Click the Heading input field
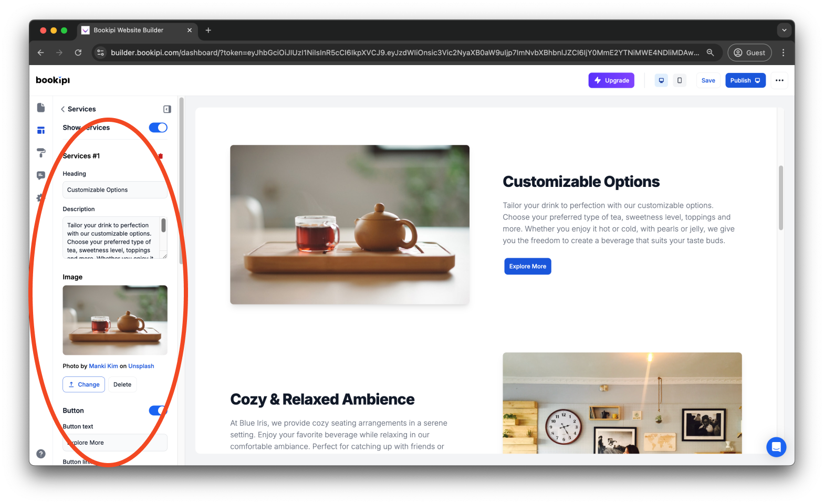 (115, 190)
